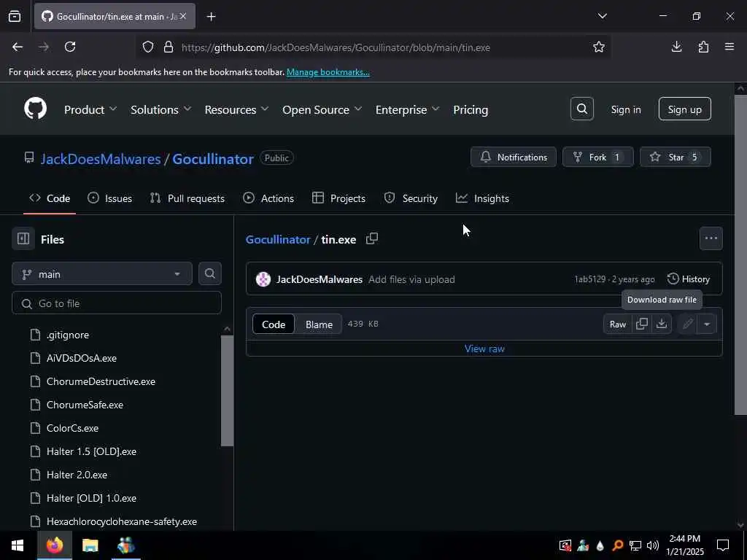Open the main branch selector dropdown
This screenshot has width=747, height=560.
click(x=102, y=274)
